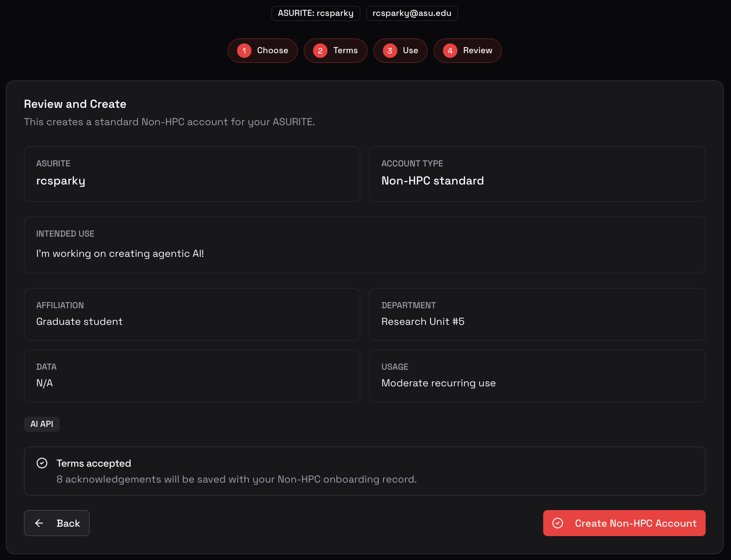Click the USAGE label
This screenshot has height=560, width=731.
click(x=394, y=367)
